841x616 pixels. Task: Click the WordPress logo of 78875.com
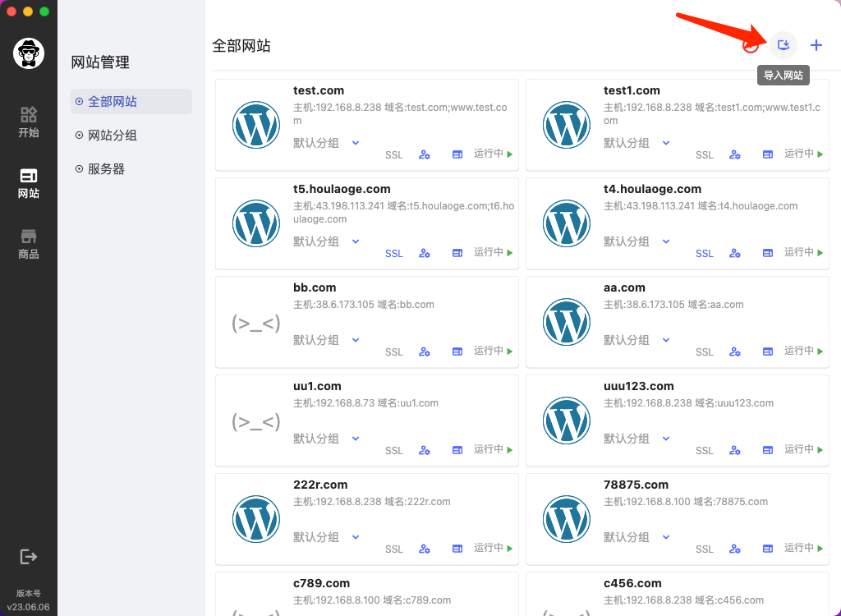(567, 519)
